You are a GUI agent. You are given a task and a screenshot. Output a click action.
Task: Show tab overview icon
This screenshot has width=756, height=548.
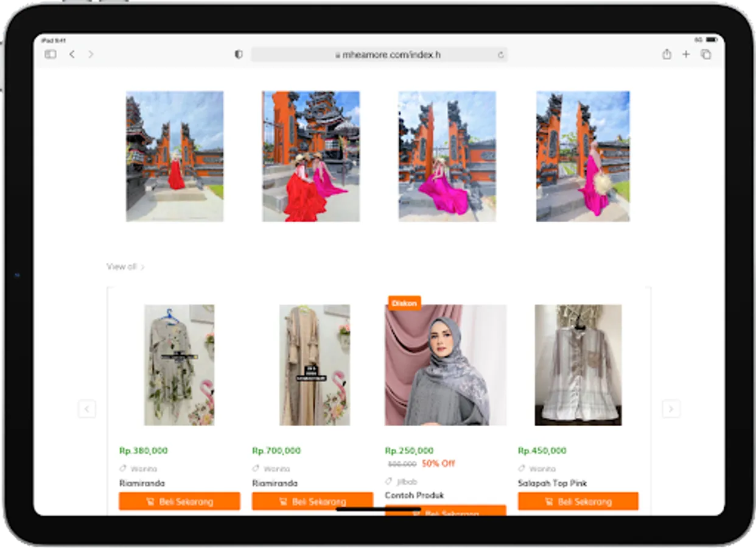pos(706,54)
